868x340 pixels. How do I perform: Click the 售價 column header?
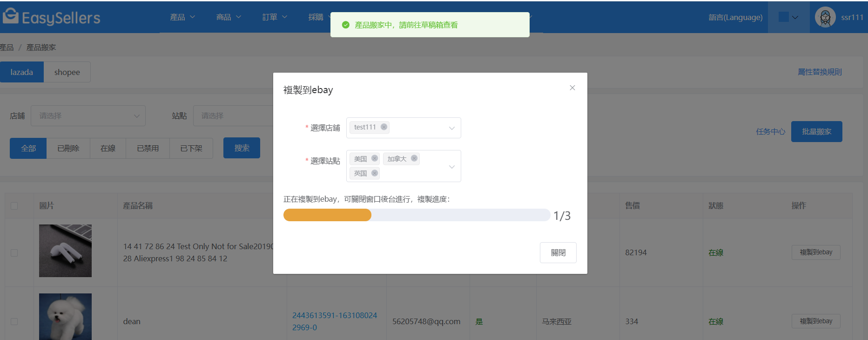click(x=632, y=205)
